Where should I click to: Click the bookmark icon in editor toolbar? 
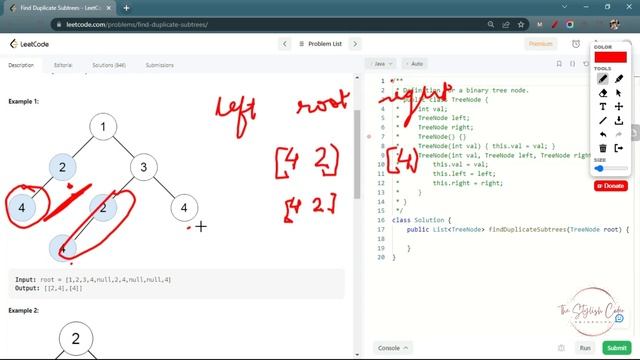tap(559, 64)
